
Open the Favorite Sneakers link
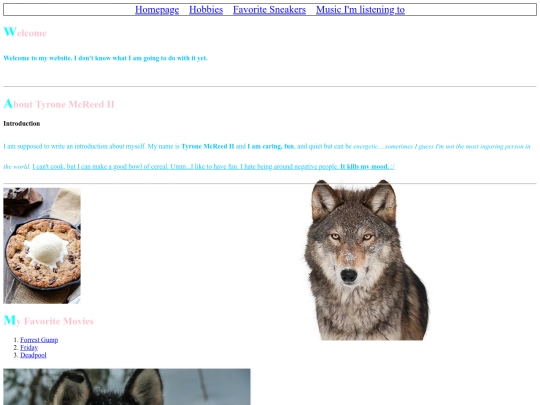click(269, 10)
